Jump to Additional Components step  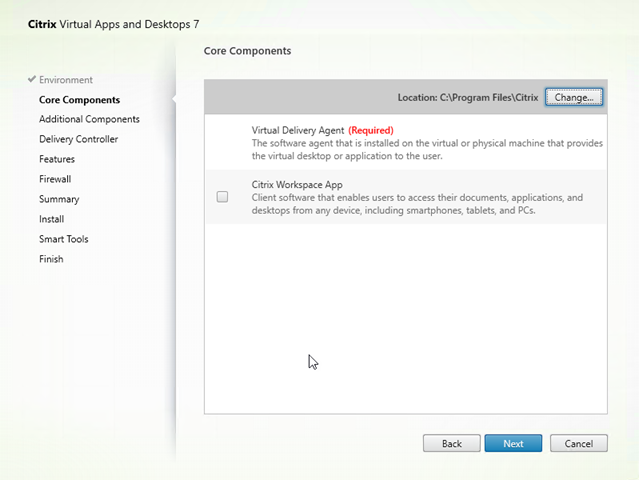tap(89, 119)
